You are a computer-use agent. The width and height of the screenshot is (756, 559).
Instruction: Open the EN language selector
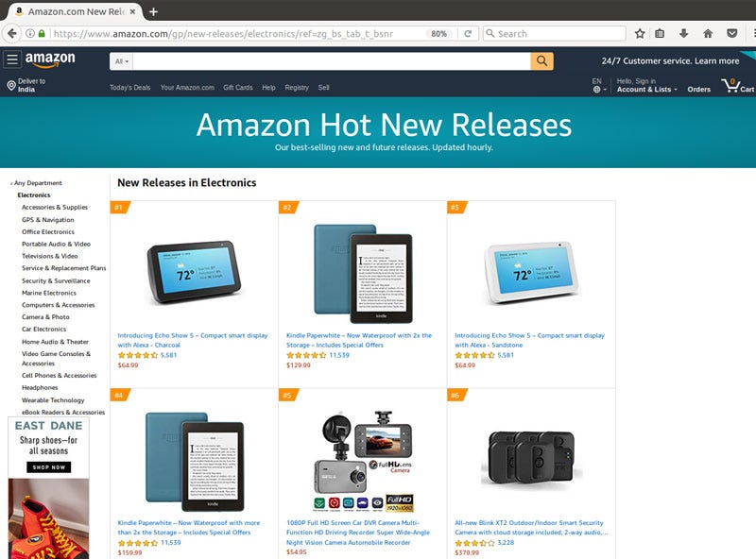[599, 85]
